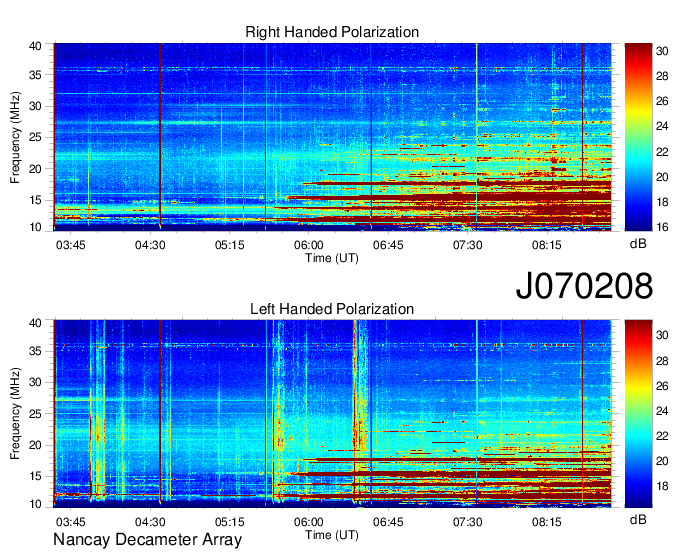Click the 25 MHz tick on right-handed plot
The width and height of the screenshot is (680, 552).
click(35, 137)
